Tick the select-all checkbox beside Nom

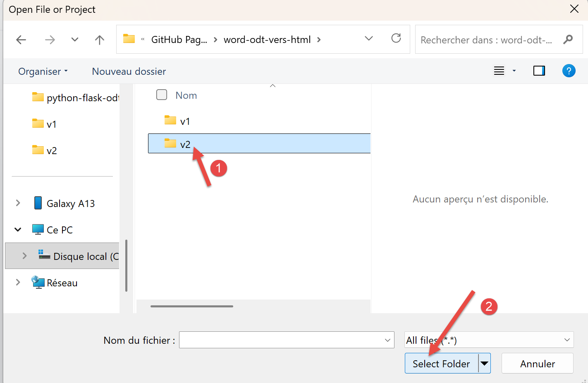(162, 95)
